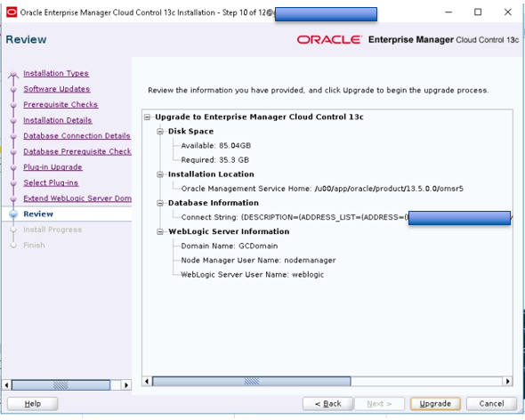Open the Database Connection Details step

[77, 136]
